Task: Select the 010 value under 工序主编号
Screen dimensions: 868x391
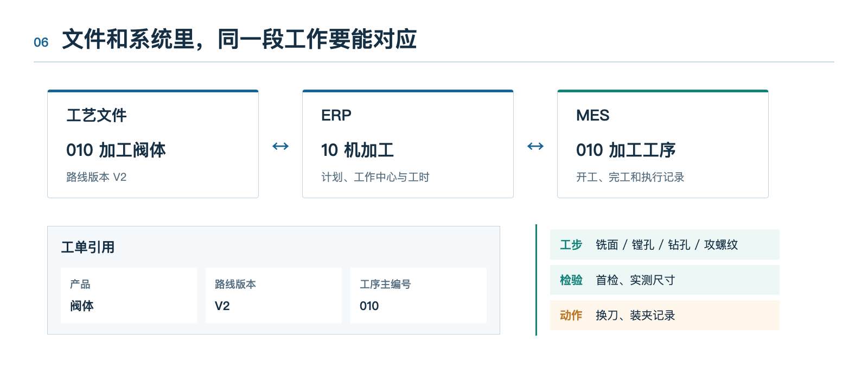Action: [x=369, y=306]
